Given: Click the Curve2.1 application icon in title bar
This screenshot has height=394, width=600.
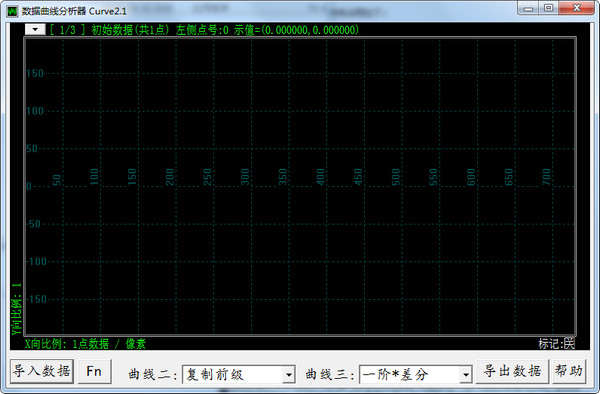Looking at the screenshot, I should [12, 11].
